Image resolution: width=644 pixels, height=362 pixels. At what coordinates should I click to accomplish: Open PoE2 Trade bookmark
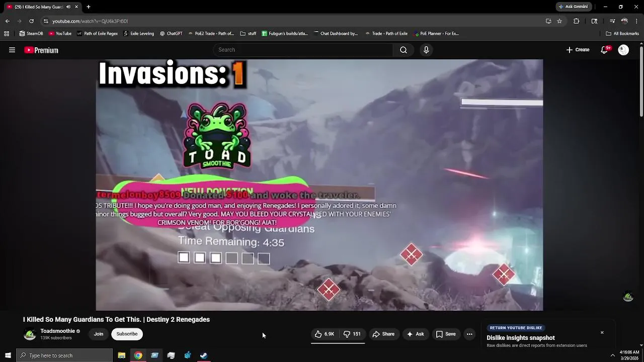211,34
